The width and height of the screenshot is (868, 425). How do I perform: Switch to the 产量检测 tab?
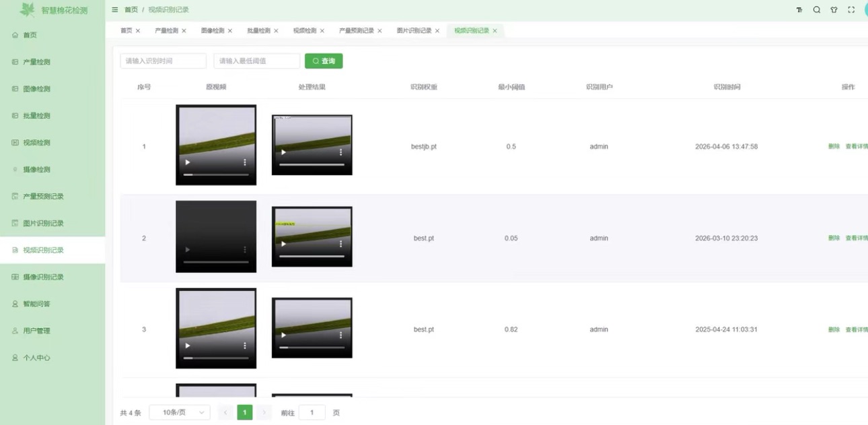tap(167, 31)
